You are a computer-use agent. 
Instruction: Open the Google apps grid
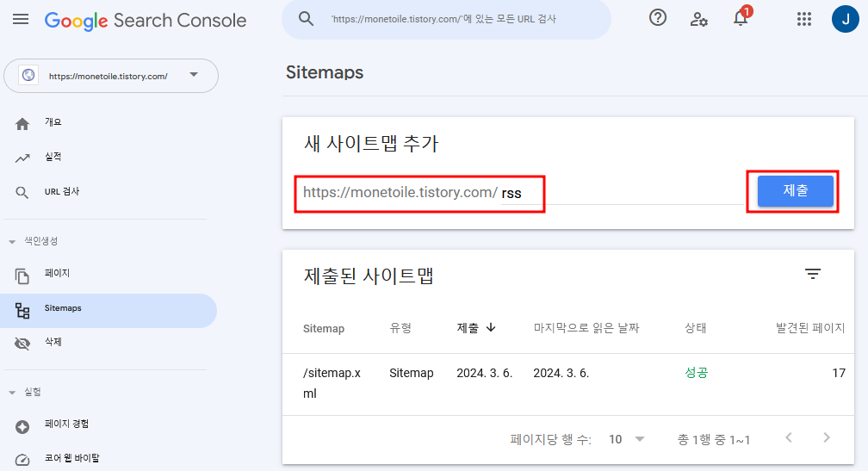803,19
